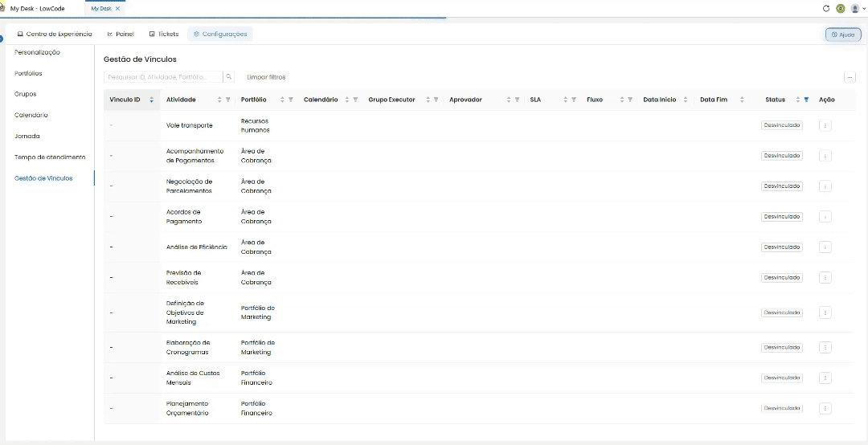
Task: Open action menu for Definição de Objetivos row
Action: pyautogui.click(x=825, y=312)
